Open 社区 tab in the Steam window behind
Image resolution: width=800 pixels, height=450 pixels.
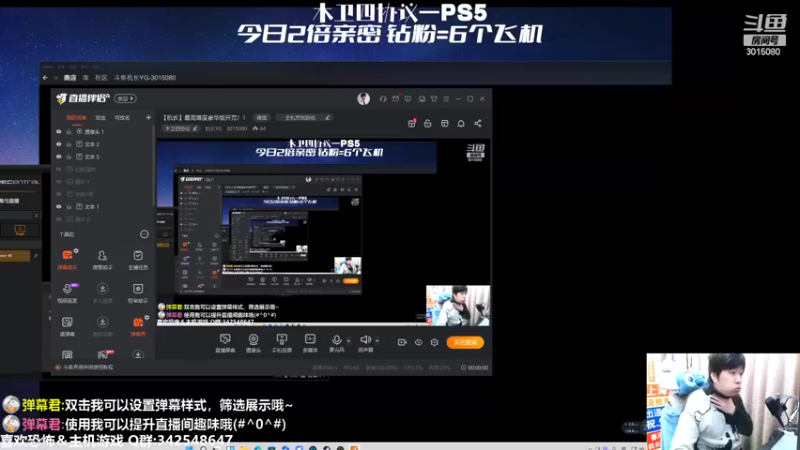(x=101, y=78)
